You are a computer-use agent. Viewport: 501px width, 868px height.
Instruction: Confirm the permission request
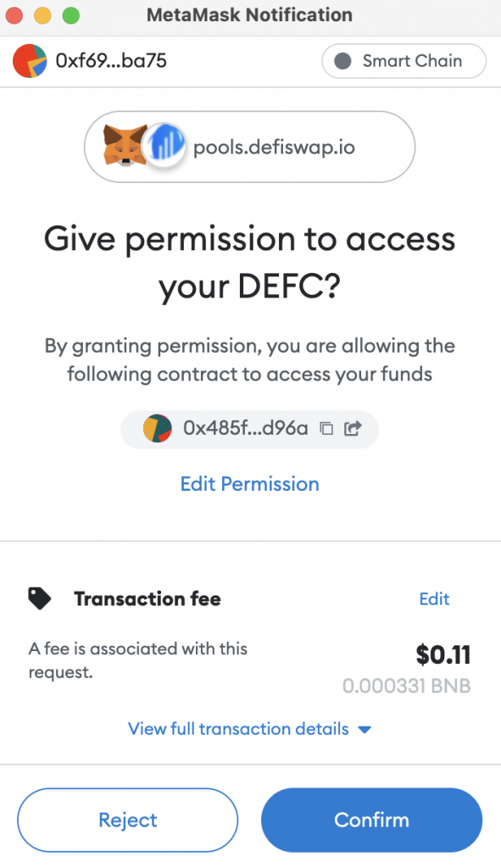pos(371,820)
